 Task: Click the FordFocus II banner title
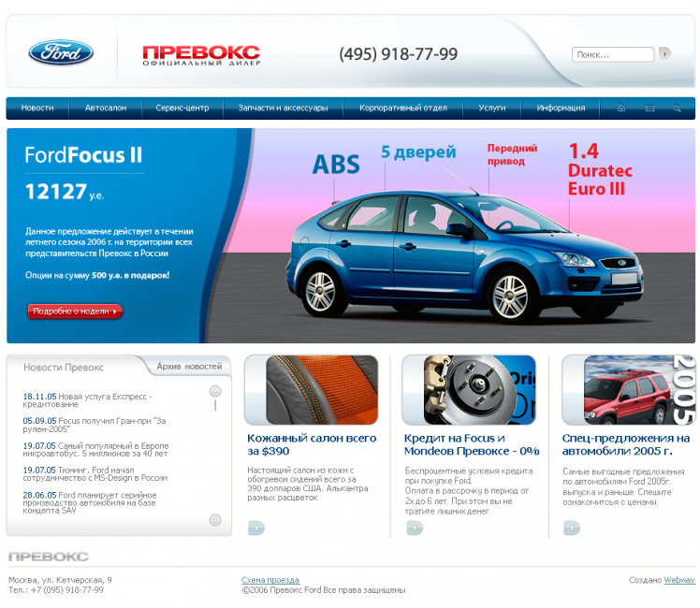[x=83, y=155]
